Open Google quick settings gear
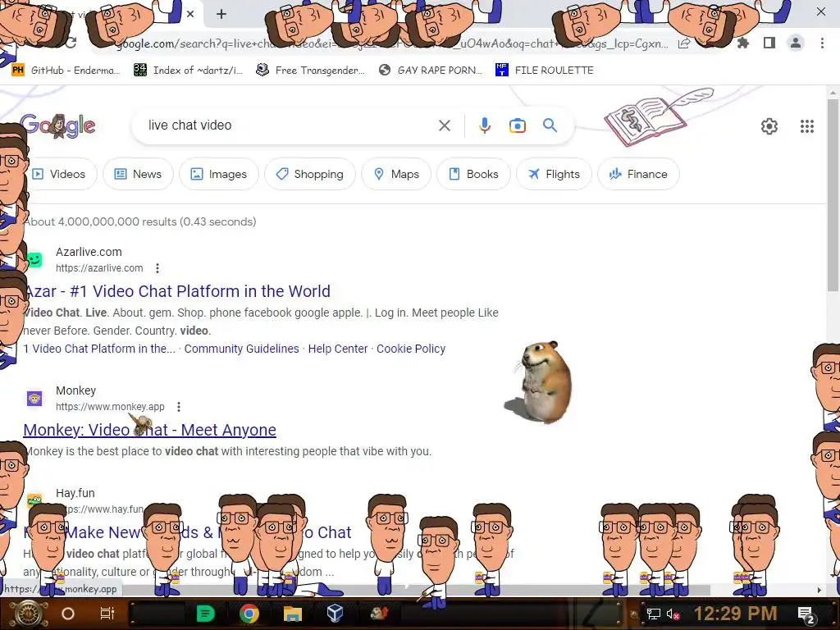Image resolution: width=840 pixels, height=630 pixels. click(769, 126)
